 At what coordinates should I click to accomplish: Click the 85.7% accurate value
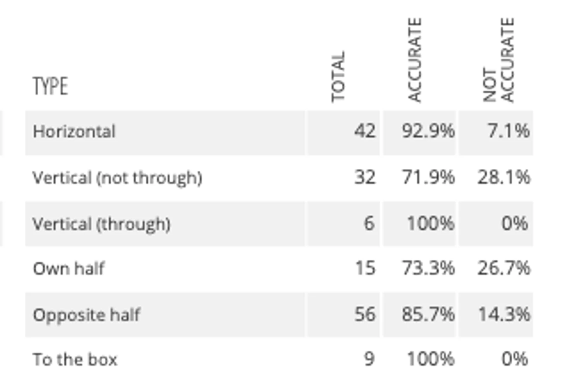(428, 314)
